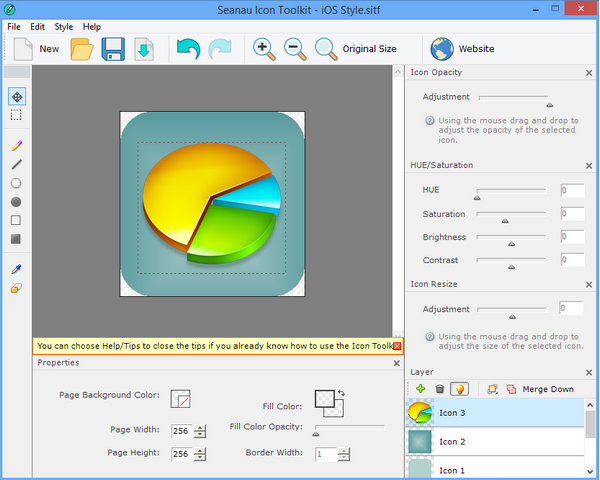Click the export download arrow icon
The width and height of the screenshot is (600, 480).
pyautogui.click(x=144, y=49)
